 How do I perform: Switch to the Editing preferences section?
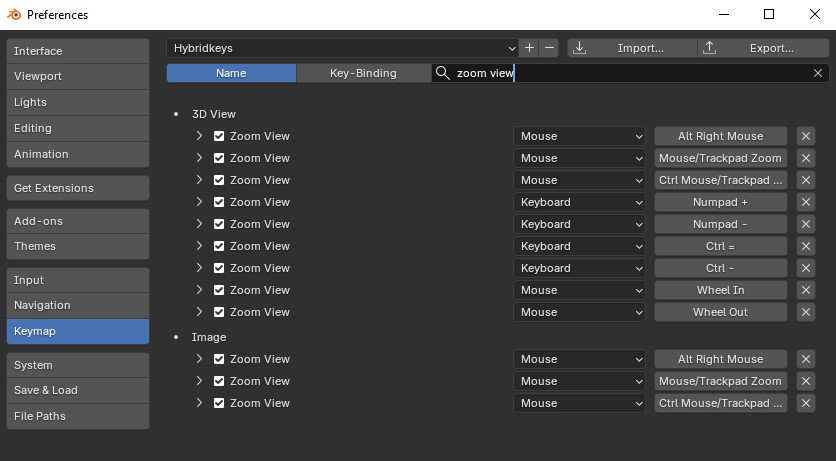tap(78, 128)
